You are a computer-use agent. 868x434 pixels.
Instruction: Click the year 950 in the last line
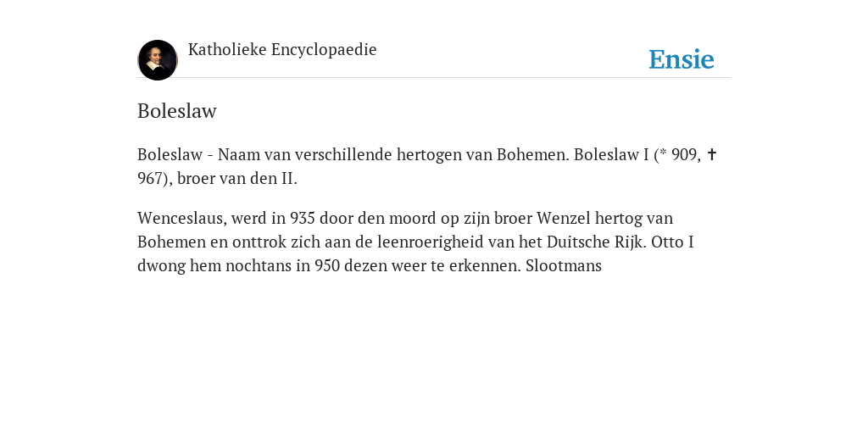tap(327, 265)
